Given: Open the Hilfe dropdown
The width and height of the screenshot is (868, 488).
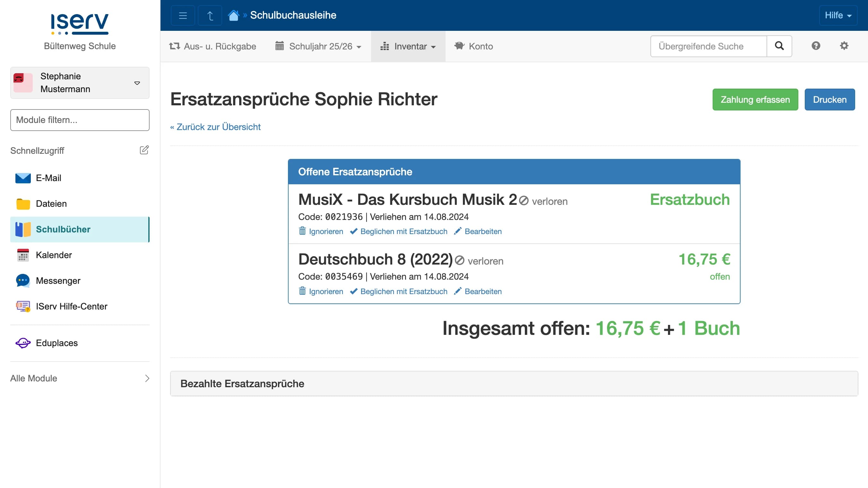Looking at the screenshot, I should 838,15.
